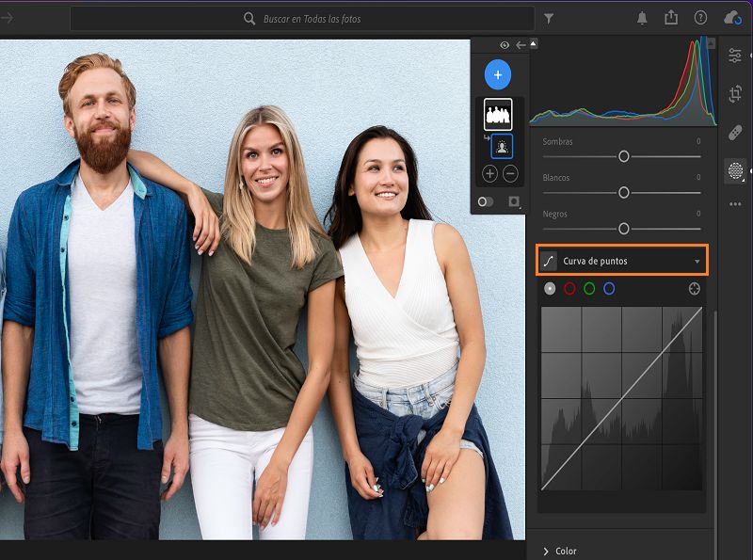
Task: Click the blue create new mask button
Action: (498, 74)
